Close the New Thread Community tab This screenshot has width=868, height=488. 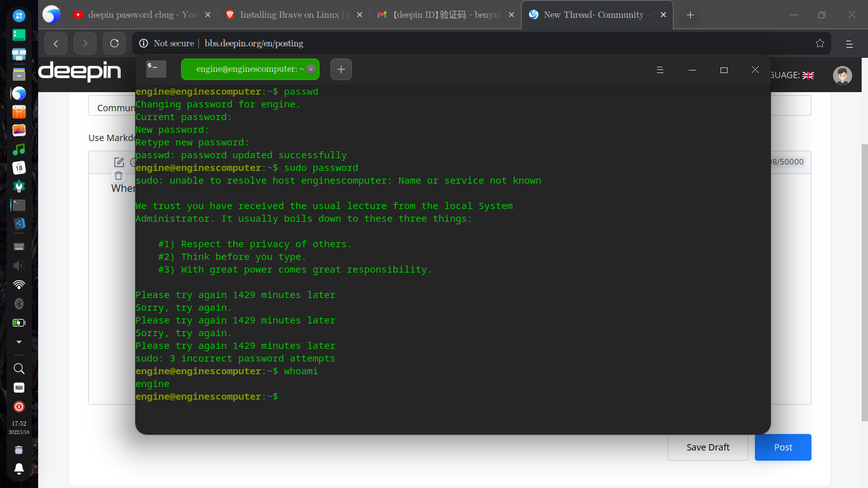pos(664,15)
